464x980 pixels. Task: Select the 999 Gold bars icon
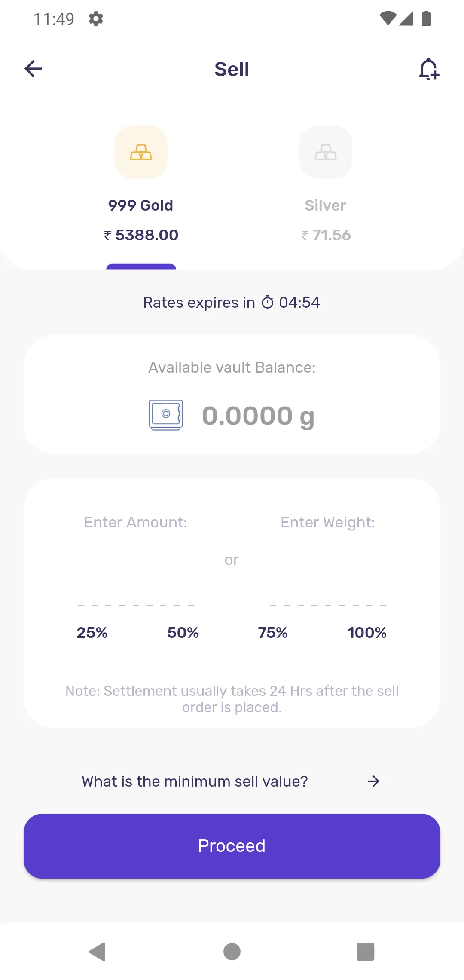[x=141, y=152]
